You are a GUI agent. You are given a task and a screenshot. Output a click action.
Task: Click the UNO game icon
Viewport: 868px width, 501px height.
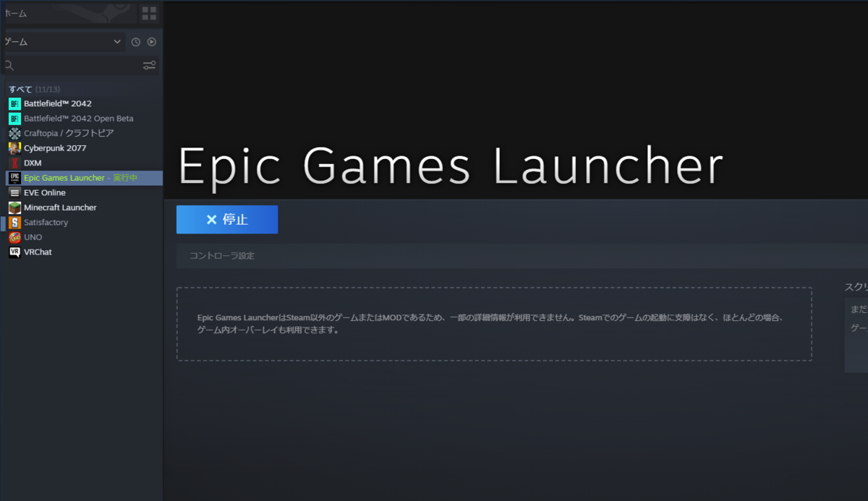[x=14, y=237]
